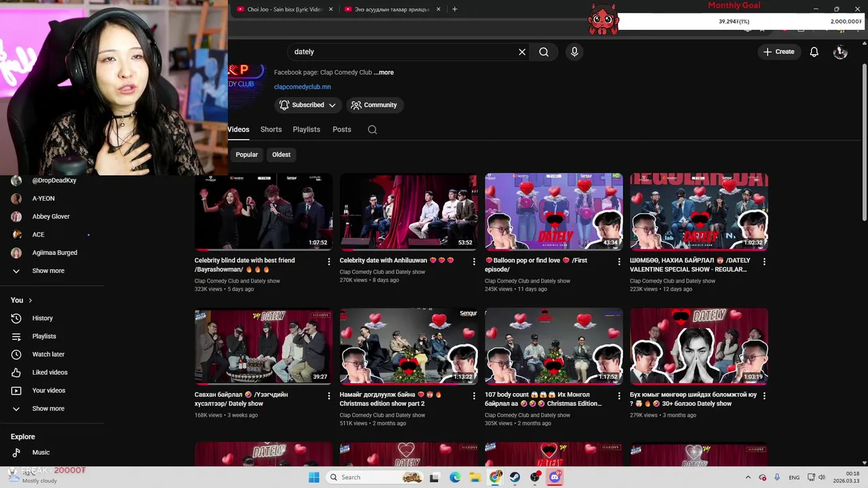Switch to 'Choi Joo - Sain bisx' browser tab
Screen dimensions: 868x488
tap(285, 9)
